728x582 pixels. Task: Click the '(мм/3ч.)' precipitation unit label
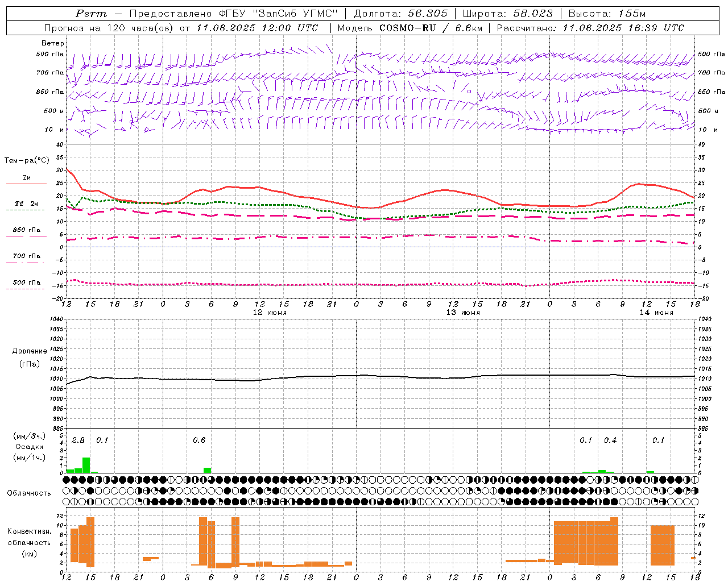(30, 436)
